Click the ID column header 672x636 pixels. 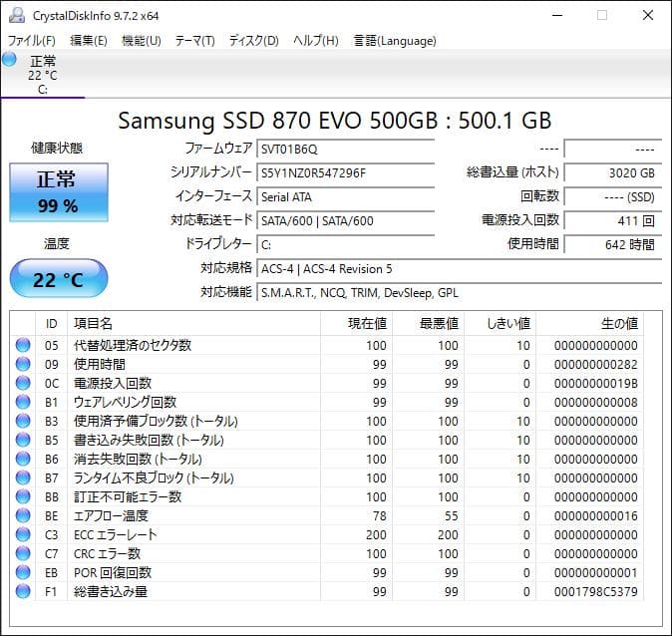[x=51, y=324]
